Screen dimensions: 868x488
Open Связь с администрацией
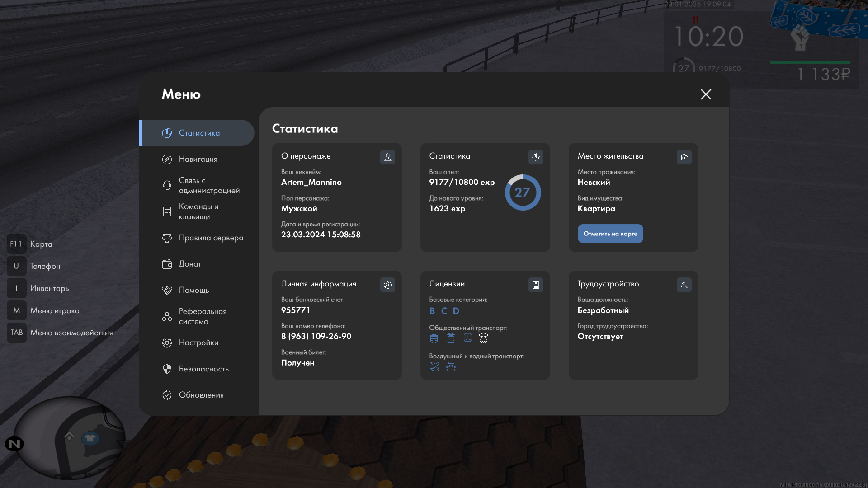[x=209, y=185]
